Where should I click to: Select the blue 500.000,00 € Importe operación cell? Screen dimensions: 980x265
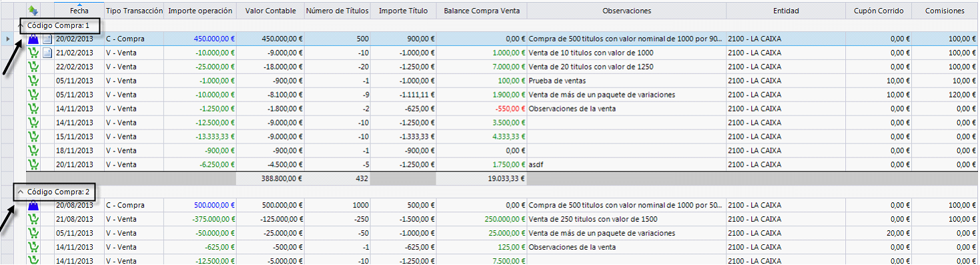tap(200, 206)
